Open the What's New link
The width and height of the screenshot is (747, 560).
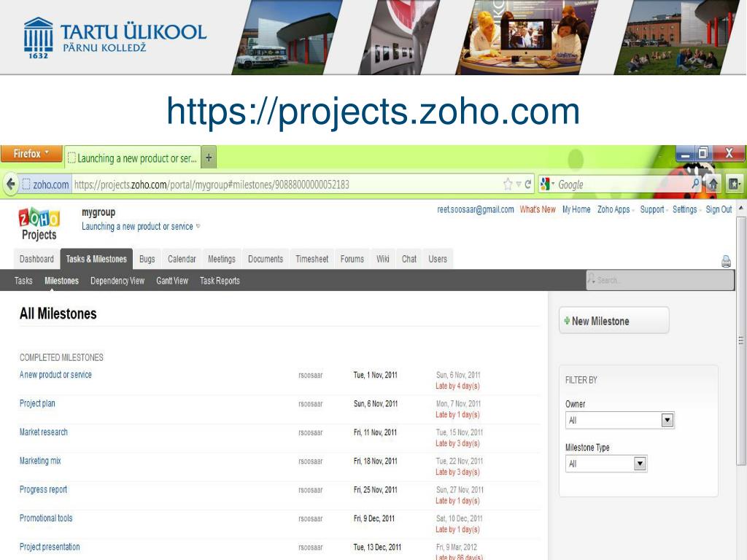pyautogui.click(x=538, y=209)
